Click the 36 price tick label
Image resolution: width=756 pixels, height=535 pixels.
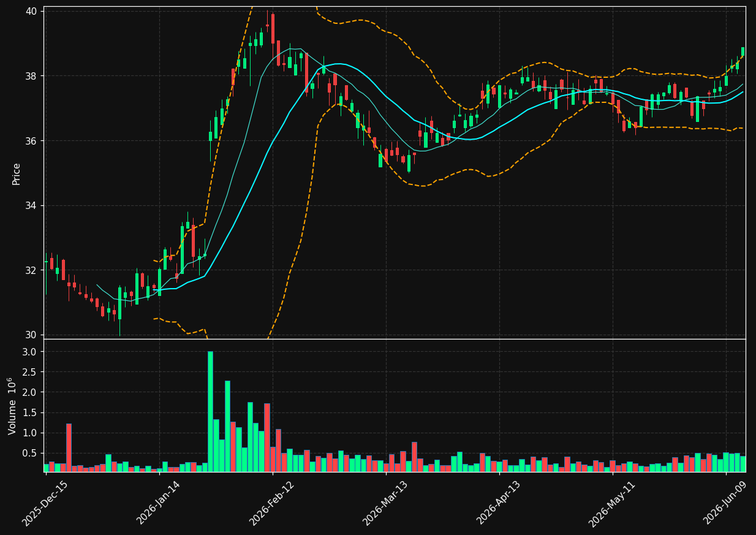point(32,141)
